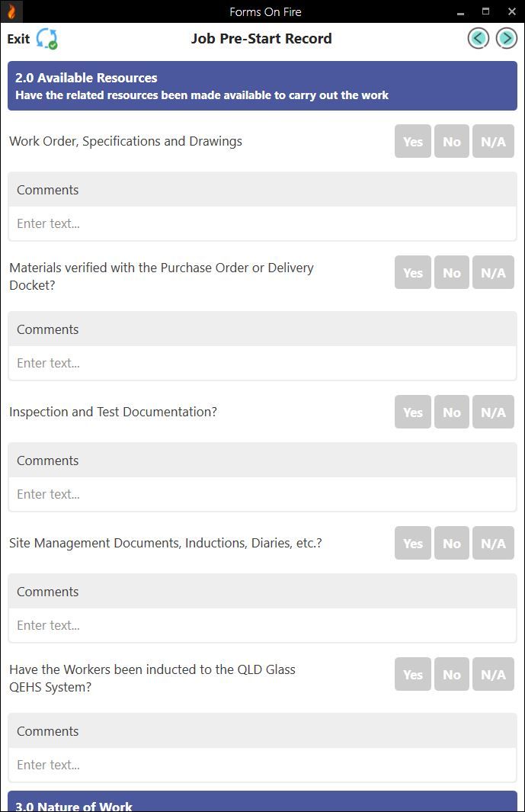Select Yes for Site Management Documents question

(412, 543)
